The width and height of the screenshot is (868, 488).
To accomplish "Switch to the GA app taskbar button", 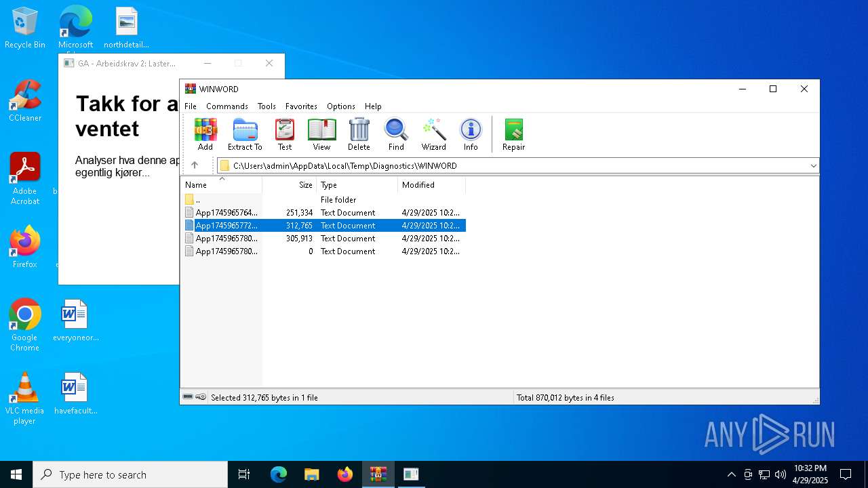I will (411, 474).
